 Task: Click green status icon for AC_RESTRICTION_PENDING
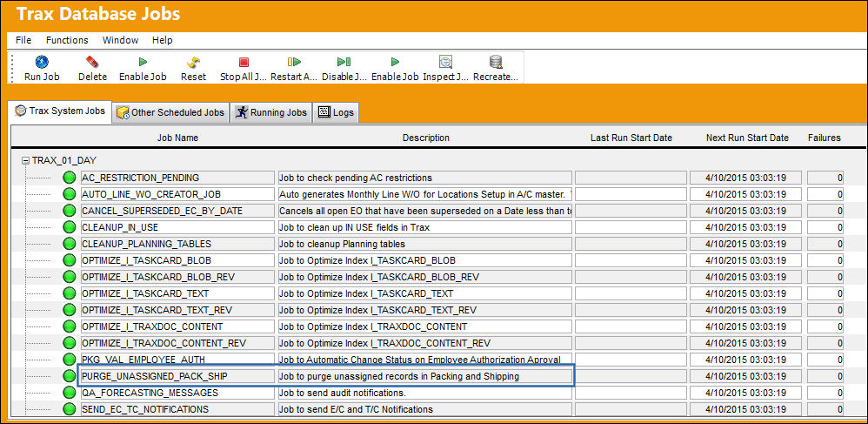[70, 178]
